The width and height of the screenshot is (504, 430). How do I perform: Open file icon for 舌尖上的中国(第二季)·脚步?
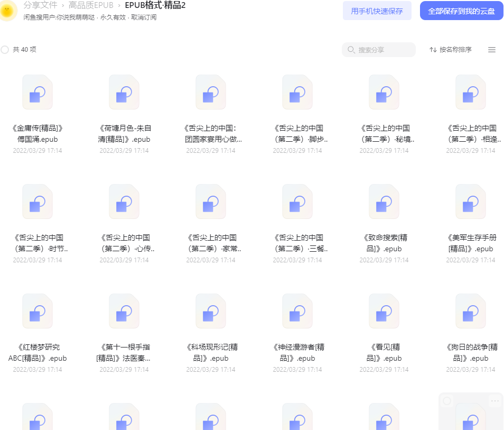(297, 93)
